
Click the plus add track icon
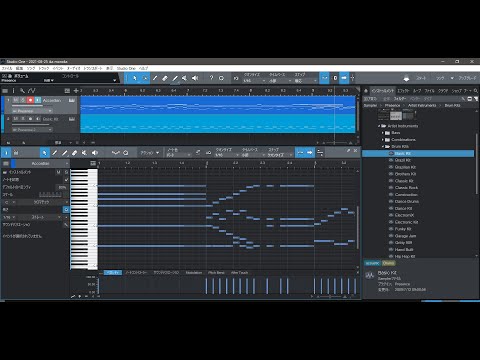76,91
